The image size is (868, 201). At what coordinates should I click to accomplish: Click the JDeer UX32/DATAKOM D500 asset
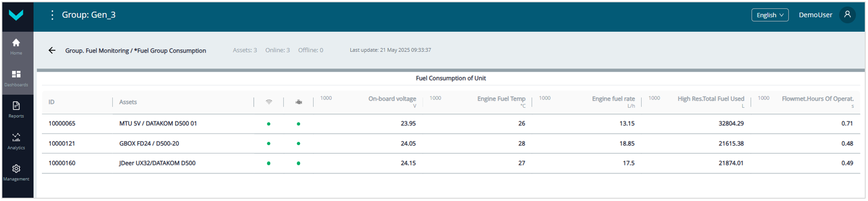pos(157,163)
